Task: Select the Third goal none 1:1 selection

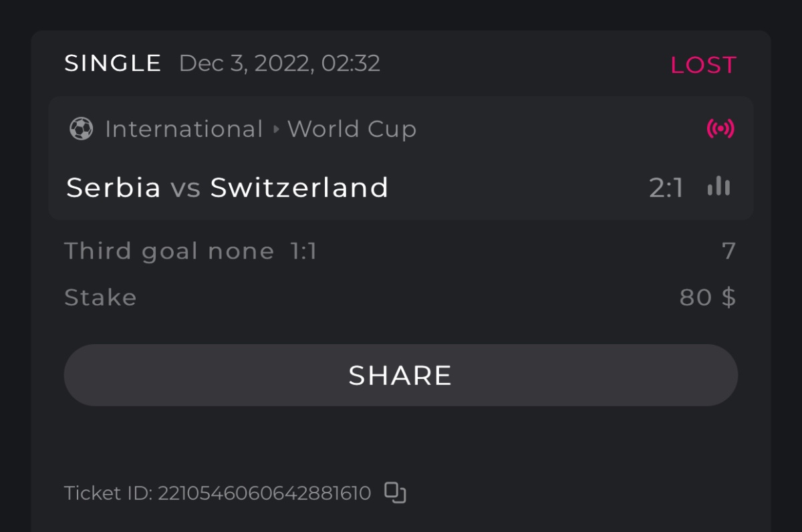Action: [190, 251]
